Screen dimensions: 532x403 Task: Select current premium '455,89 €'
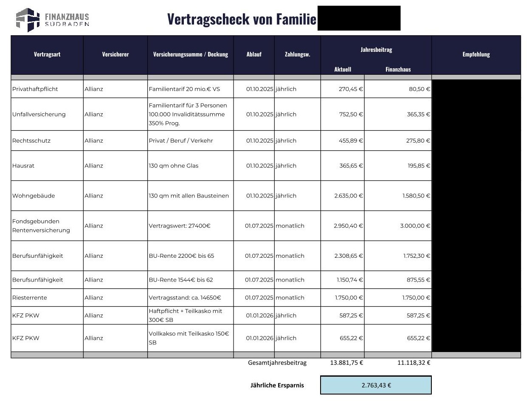[x=351, y=141]
